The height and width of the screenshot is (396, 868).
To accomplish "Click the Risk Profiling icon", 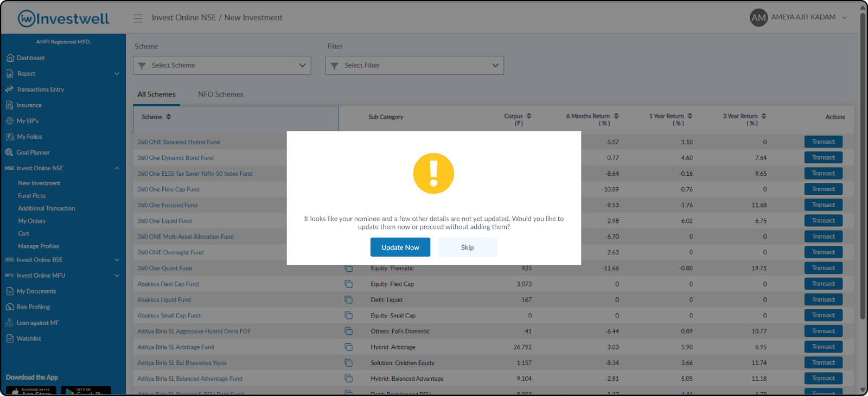I will tap(10, 307).
